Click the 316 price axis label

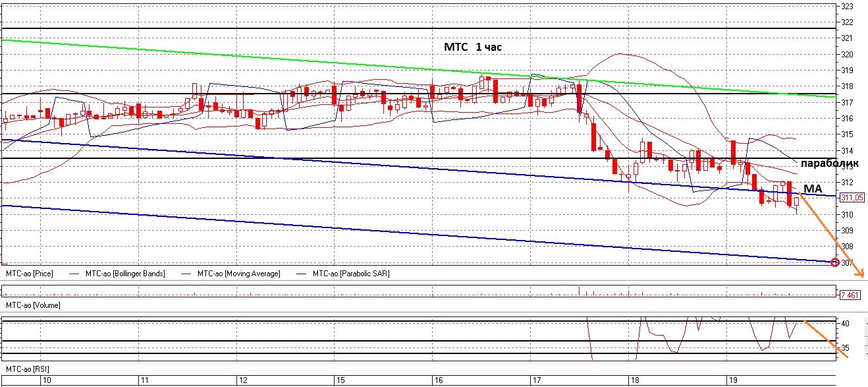pos(848,119)
